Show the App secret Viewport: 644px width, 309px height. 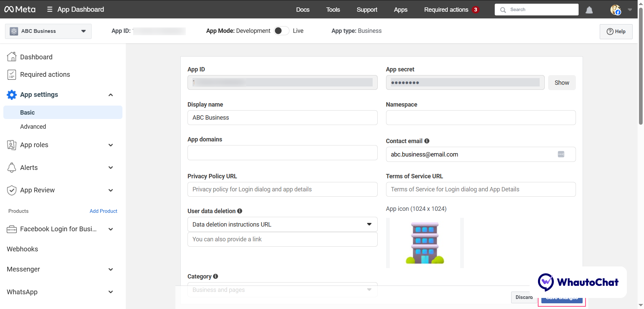click(x=561, y=83)
